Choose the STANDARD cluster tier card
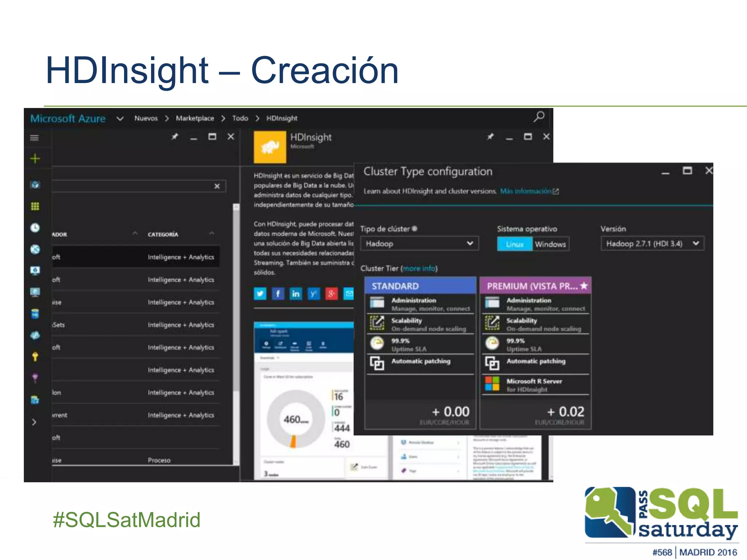 (420, 353)
